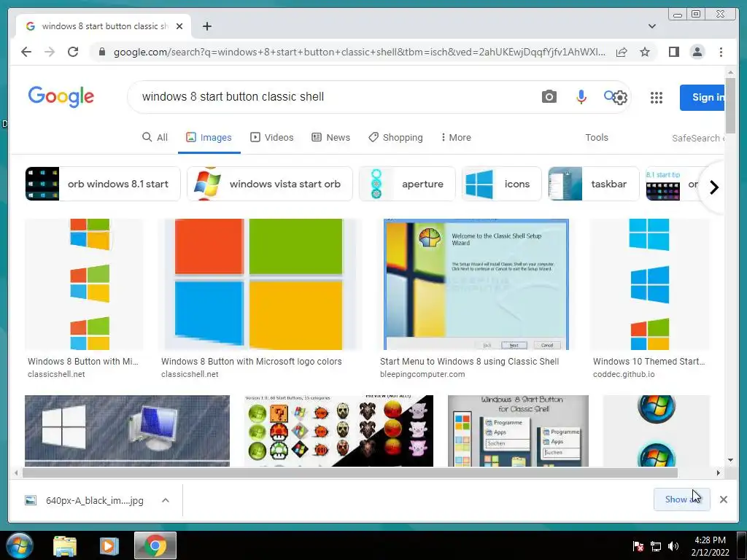747x560 pixels.
Task: Expand the More search options menu
Action: pyautogui.click(x=456, y=137)
